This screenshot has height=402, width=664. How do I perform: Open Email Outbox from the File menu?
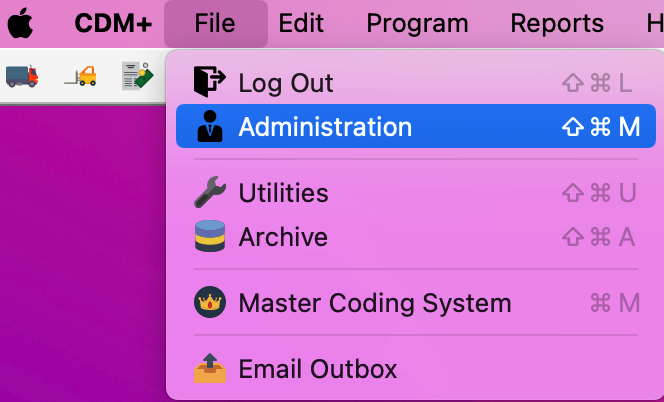(317, 369)
